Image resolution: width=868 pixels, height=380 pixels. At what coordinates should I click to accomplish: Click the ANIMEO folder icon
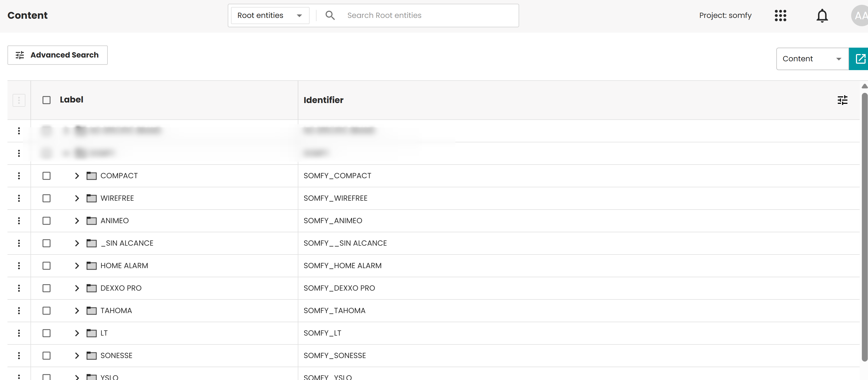[x=91, y=221]
